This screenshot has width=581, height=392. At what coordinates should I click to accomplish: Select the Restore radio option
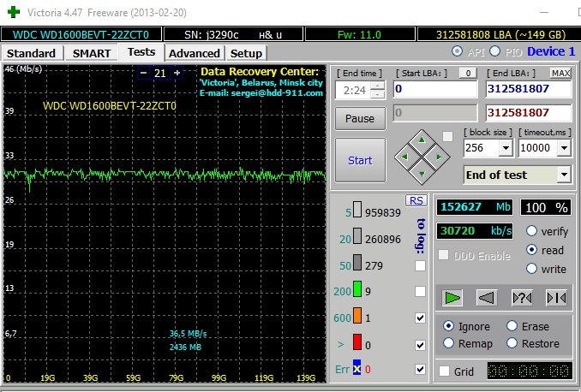click(x=512, y=343)
